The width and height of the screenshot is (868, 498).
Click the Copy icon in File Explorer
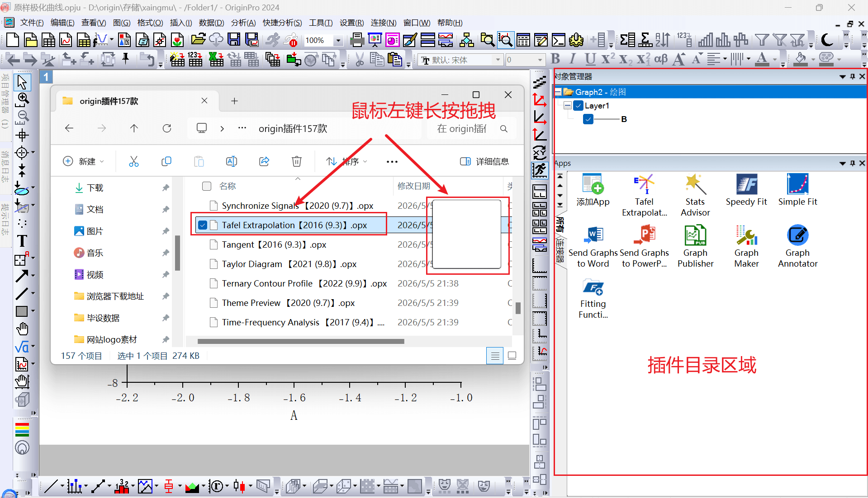pos(166,161)
